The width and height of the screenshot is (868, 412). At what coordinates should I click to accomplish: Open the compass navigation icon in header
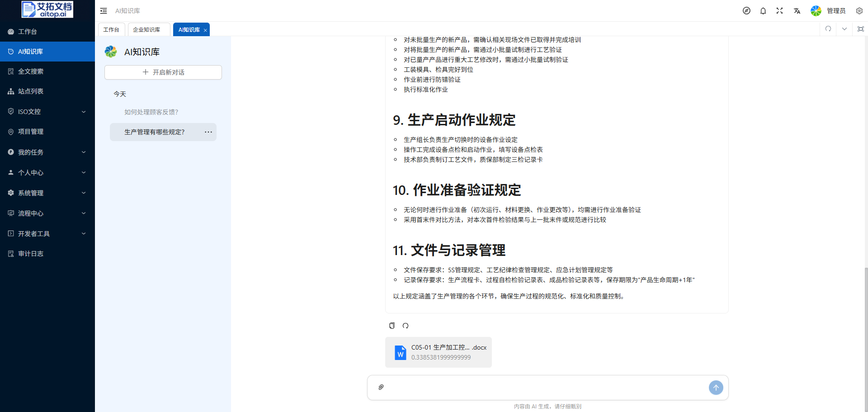coord(746,11)
